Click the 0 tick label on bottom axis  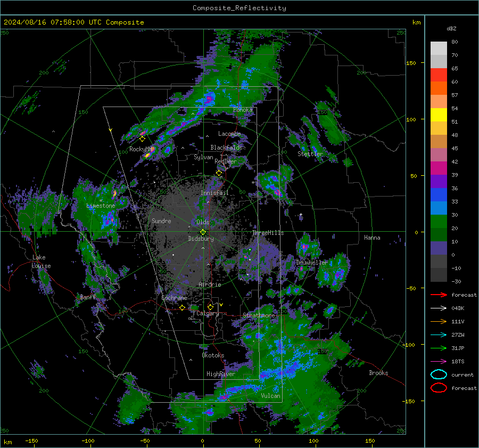[x=202, y=441]
